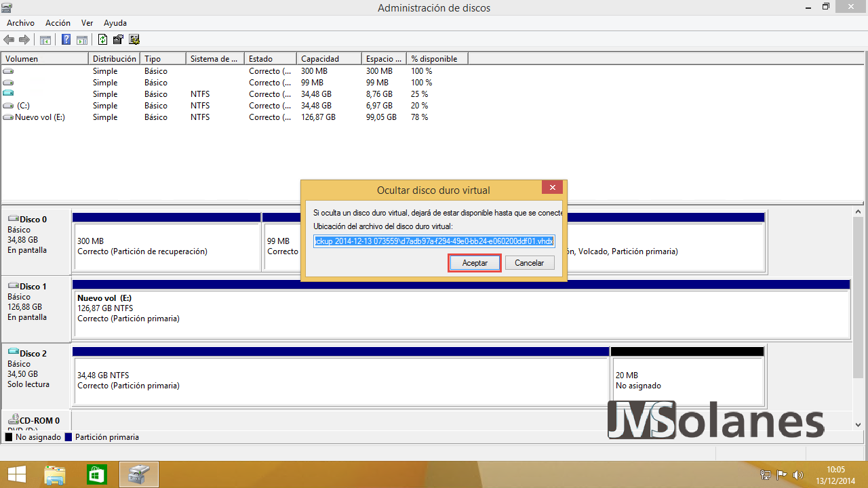868x488 pixels.
Task: Sort by the Espacio disponible column header
Action: point(384,59)
